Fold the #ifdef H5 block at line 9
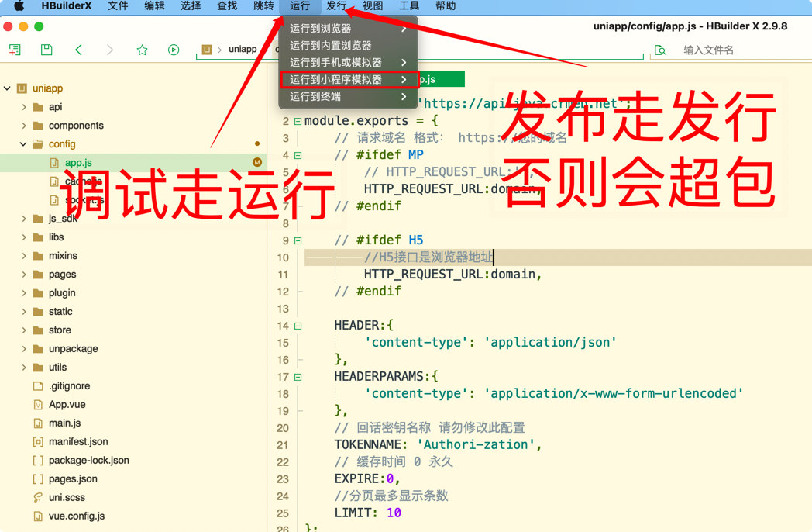812x532 pixels. (298, 240)
